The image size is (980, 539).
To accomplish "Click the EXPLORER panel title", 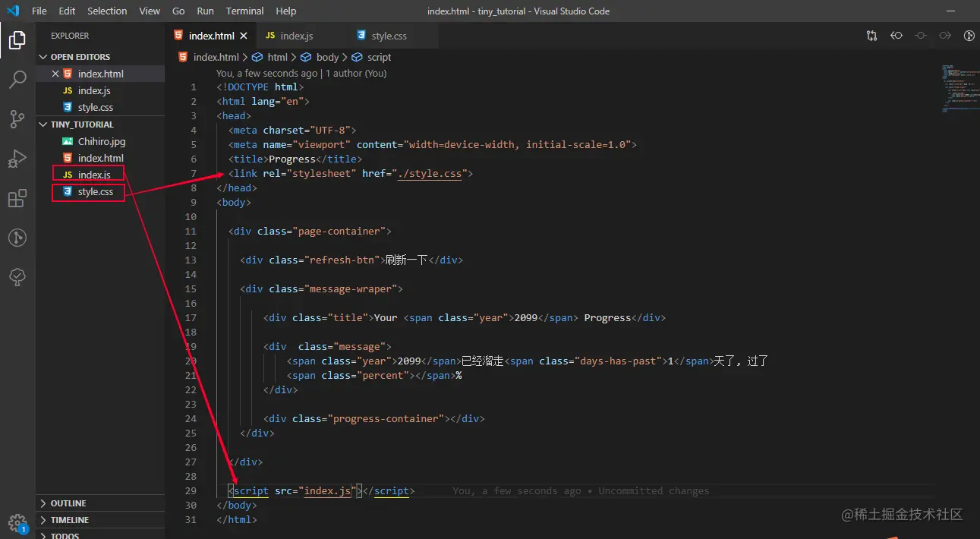I will click(x=70, y=36).
